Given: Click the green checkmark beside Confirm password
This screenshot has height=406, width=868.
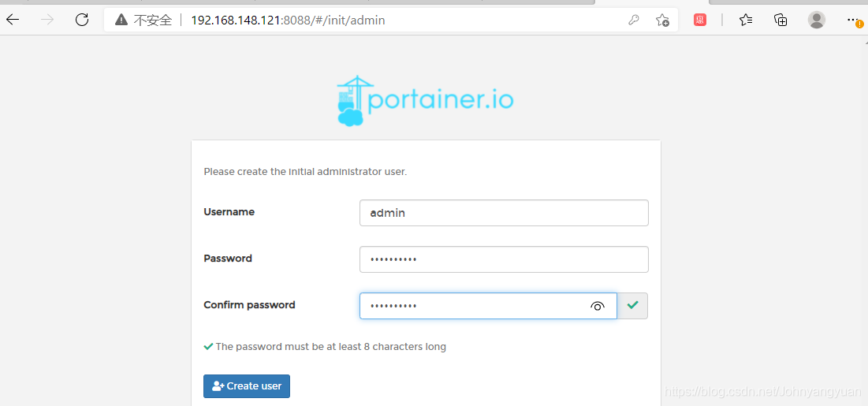Looking at the screenshot, I should coord(633,305).
